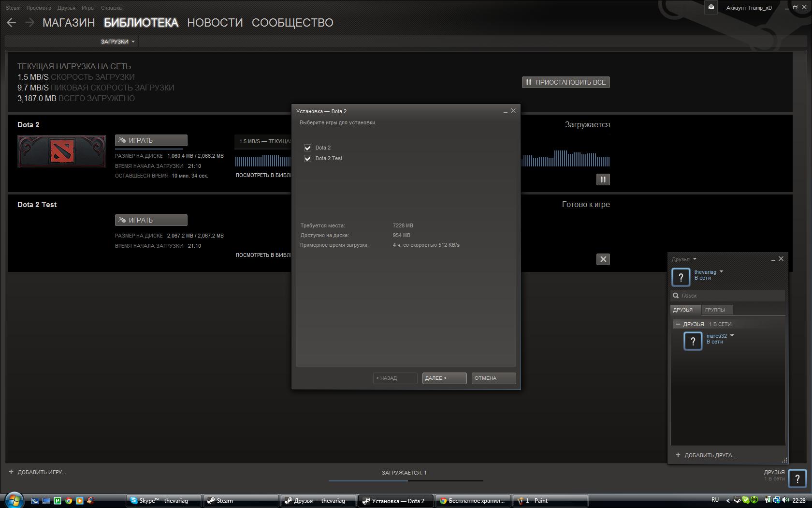Go to the СООБЩЕСТВО section

(292, 23)
